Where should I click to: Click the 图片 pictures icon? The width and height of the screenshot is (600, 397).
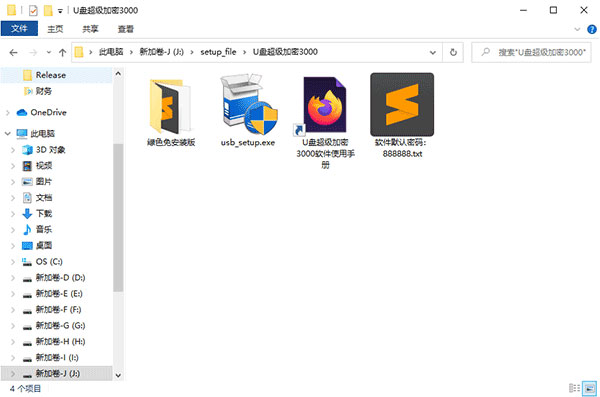tap(27, 182)
